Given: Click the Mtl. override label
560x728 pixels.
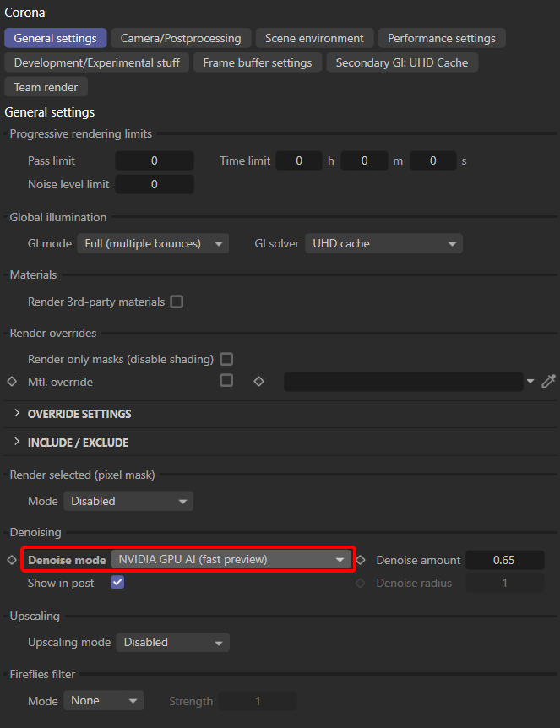Looking at the screenshot, I should pyautogui.click(x=60, y=382).
